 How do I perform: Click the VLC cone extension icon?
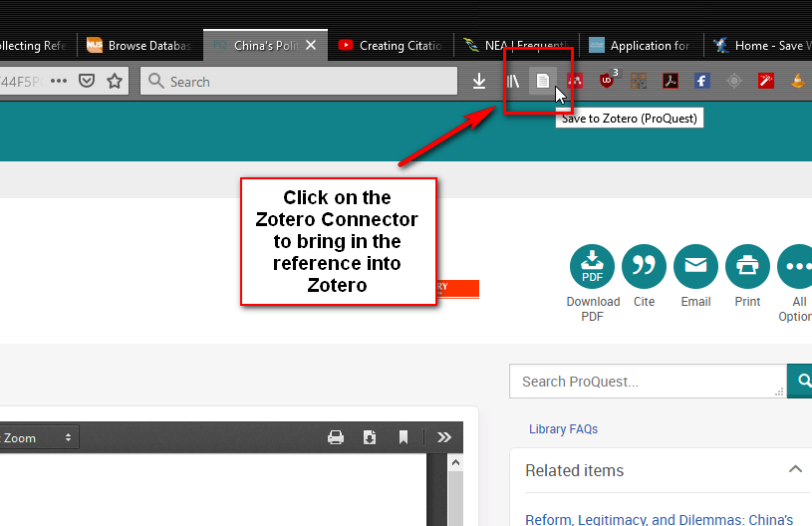[798, 81]
